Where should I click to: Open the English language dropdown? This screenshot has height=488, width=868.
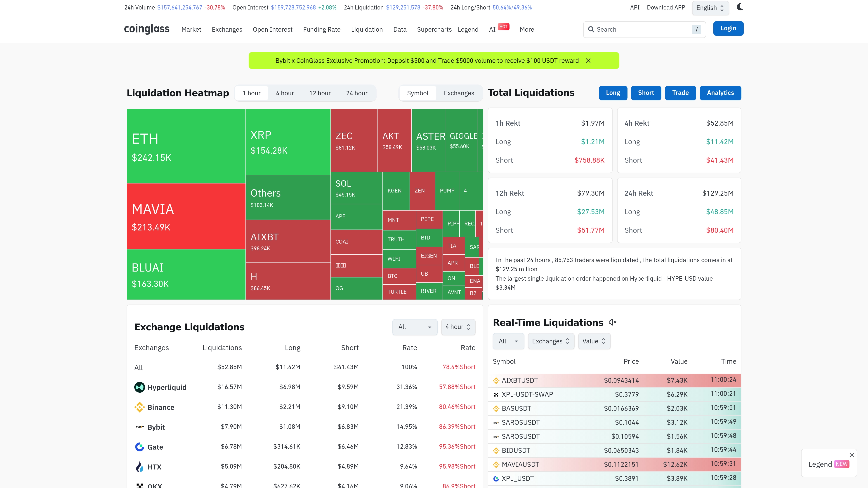[x=710, y=8]
